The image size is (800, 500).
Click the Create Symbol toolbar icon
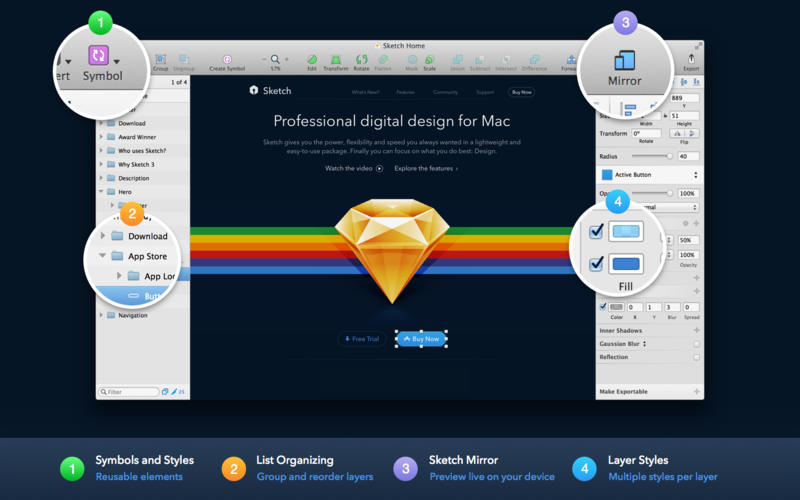pos(227,59)
